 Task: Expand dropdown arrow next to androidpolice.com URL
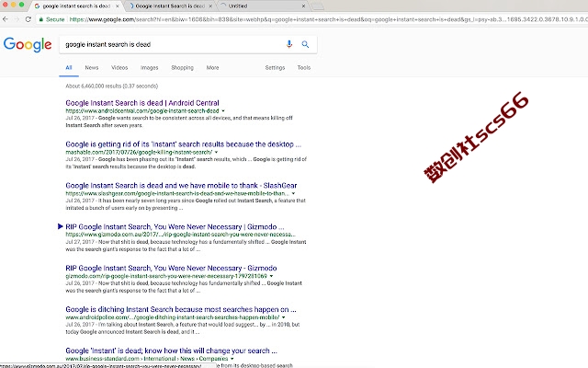coord(284,317)
